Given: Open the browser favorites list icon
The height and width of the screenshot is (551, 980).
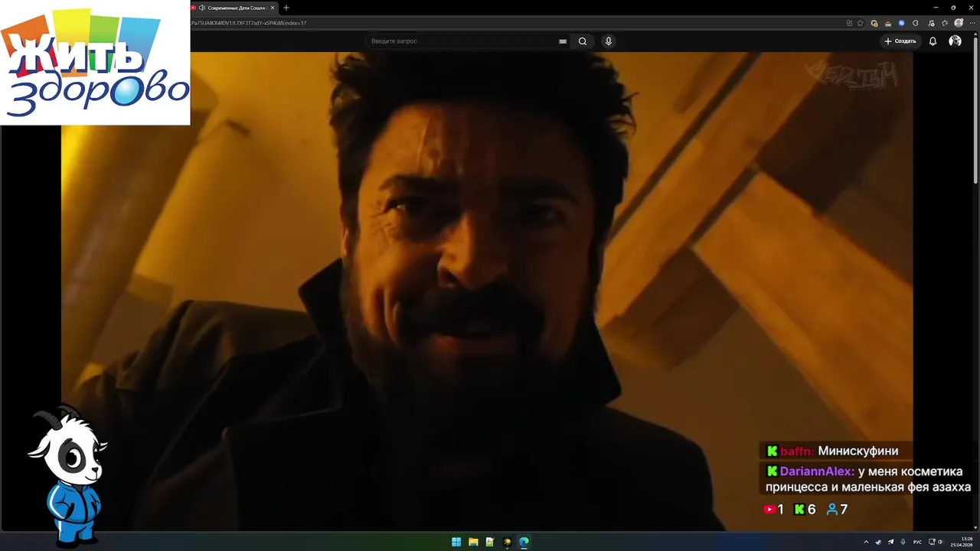Looking at the screenshot, I should (x=945, y=23).
